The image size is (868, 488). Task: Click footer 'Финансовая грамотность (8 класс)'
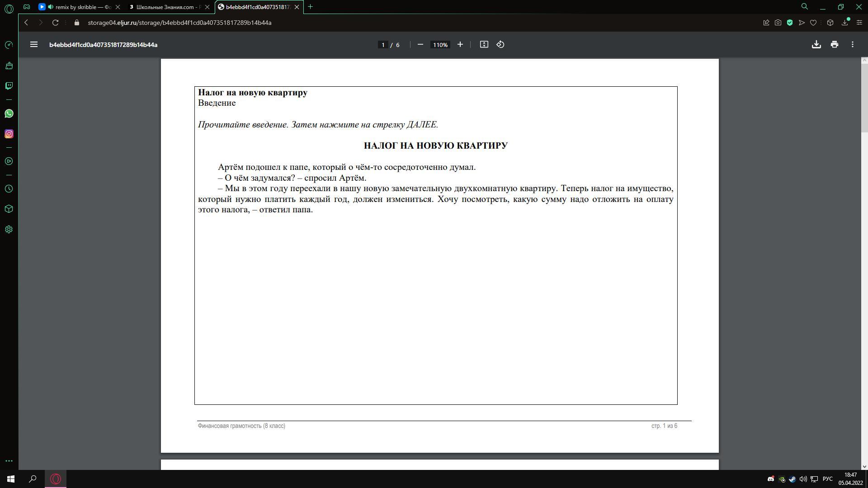tap(241, 426)
